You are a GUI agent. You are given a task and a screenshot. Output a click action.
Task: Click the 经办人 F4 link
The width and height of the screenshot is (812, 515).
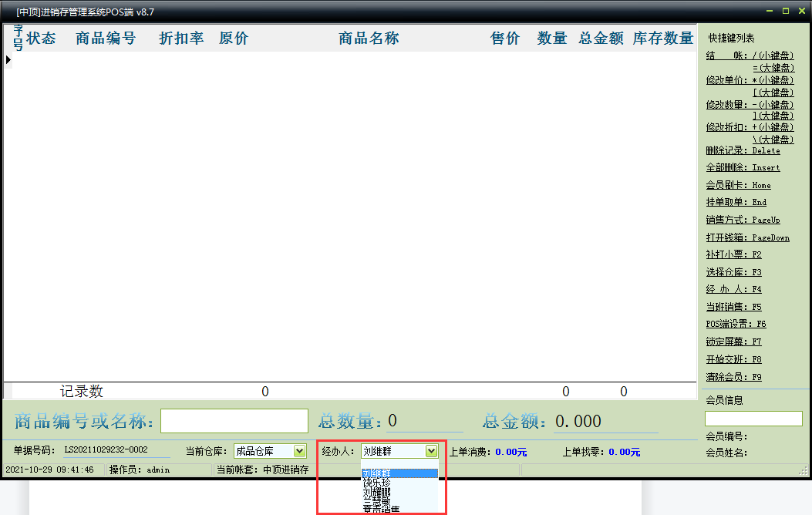(733, 289)
